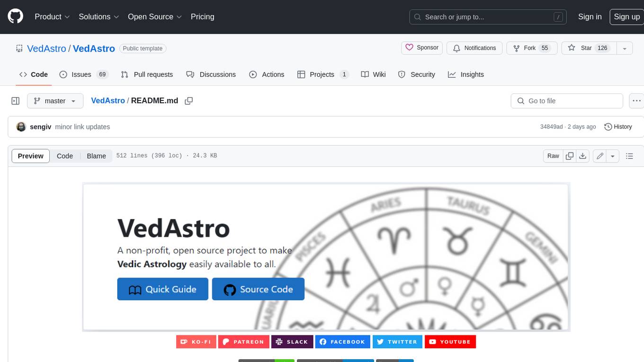Viewport: 644px width, 362px height.
Task: Sponsor this repository
Action: (x=422, y=48)
